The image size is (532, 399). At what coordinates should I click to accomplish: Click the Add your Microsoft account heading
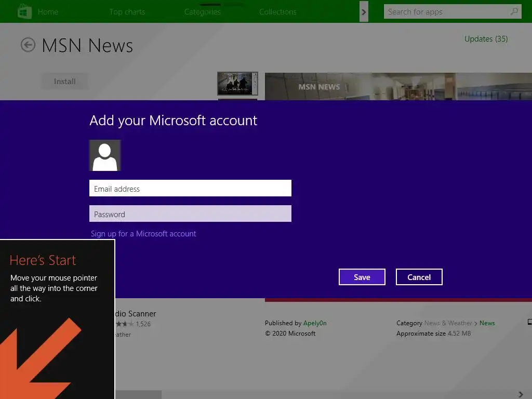point(174,121)
